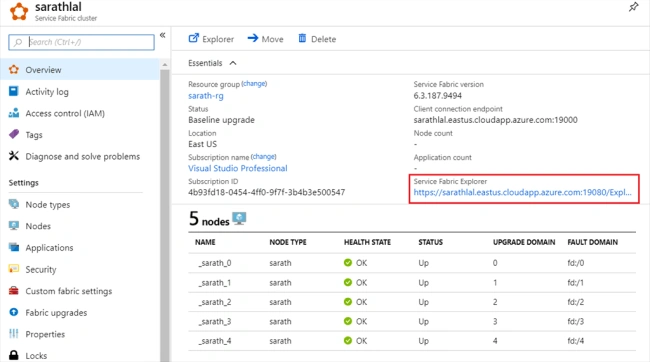Screen dimensions: 650x362
Task: Click the fd:/2 fault domain cell
Action: tap(575, 302)
